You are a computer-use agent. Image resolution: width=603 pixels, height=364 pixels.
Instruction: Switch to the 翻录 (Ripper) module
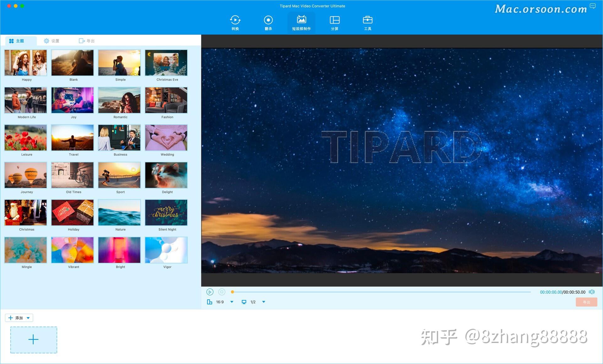pyautogui.click(x=268, y=22)
